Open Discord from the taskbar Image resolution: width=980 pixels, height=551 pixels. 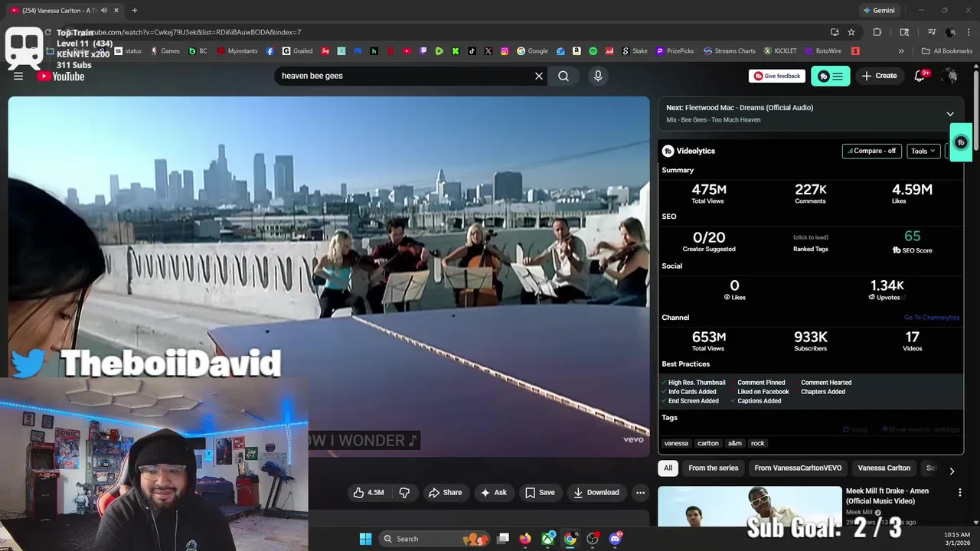(616, 539)
